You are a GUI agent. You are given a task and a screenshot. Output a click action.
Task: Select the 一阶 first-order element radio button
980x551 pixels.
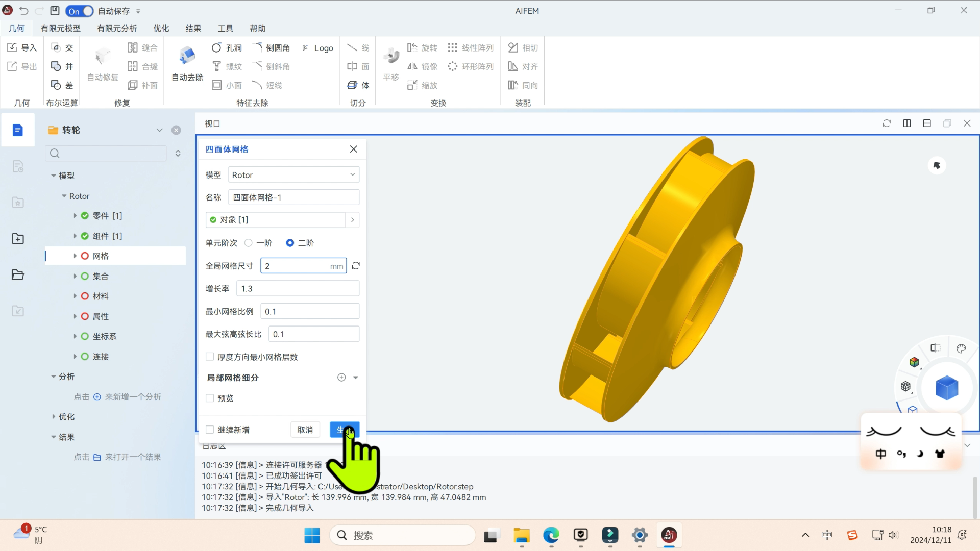(249, 243)
